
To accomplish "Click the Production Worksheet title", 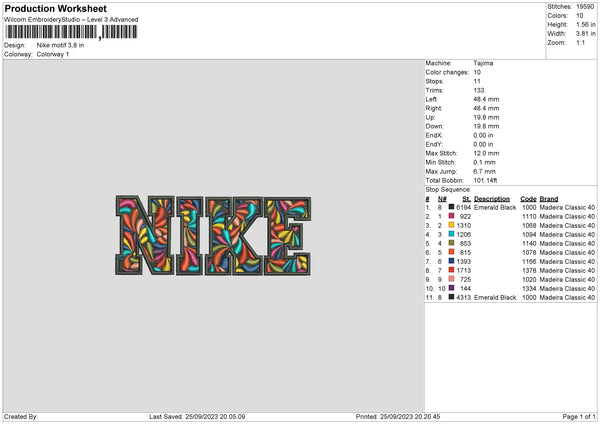I will click(x=55, y=8).
